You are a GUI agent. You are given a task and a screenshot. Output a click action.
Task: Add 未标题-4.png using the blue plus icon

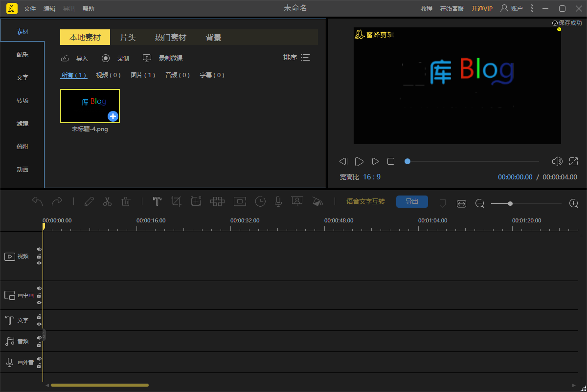[x=113, y=116]
